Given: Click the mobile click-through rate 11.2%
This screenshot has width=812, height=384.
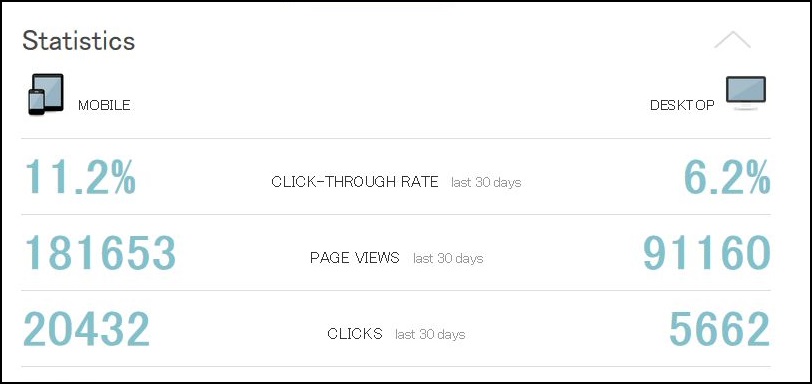Looking at the screenshot, I should coord(80,177).
